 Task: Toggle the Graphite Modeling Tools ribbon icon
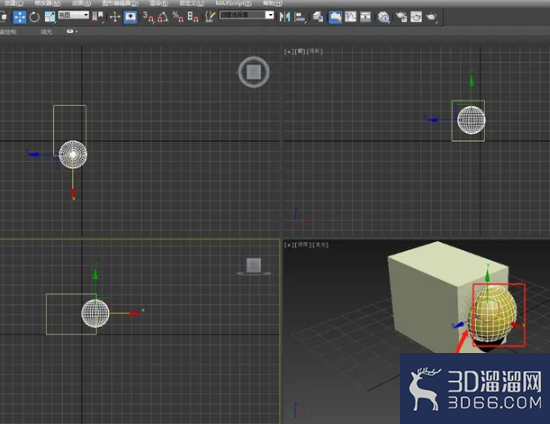click(x=335, y=17)
